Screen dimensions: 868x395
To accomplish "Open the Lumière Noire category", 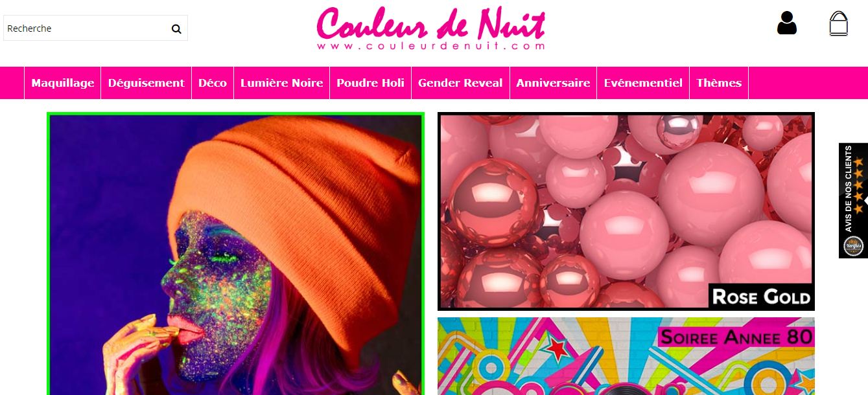I will 282,83.
